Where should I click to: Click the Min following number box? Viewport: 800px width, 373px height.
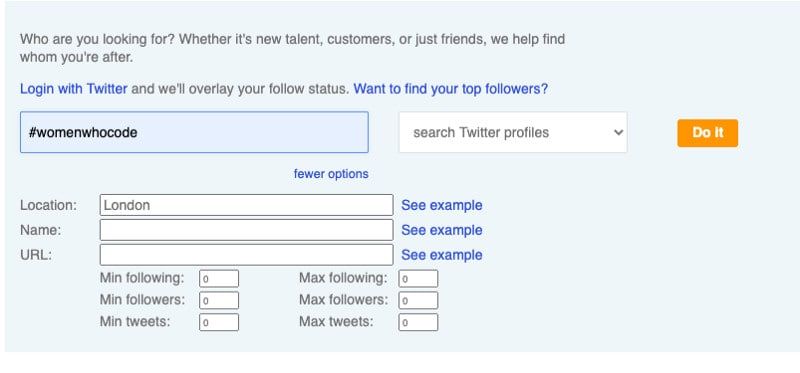(219, 279)
